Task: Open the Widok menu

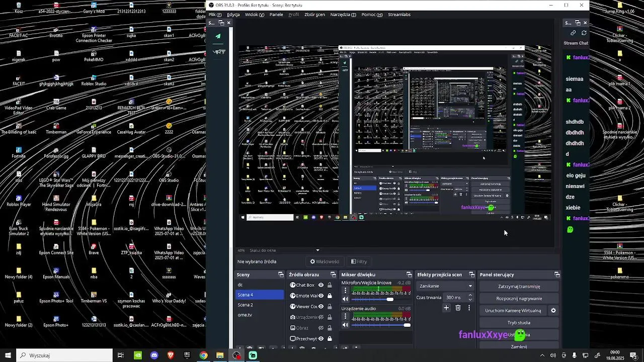Action: [x=255, y=15]
